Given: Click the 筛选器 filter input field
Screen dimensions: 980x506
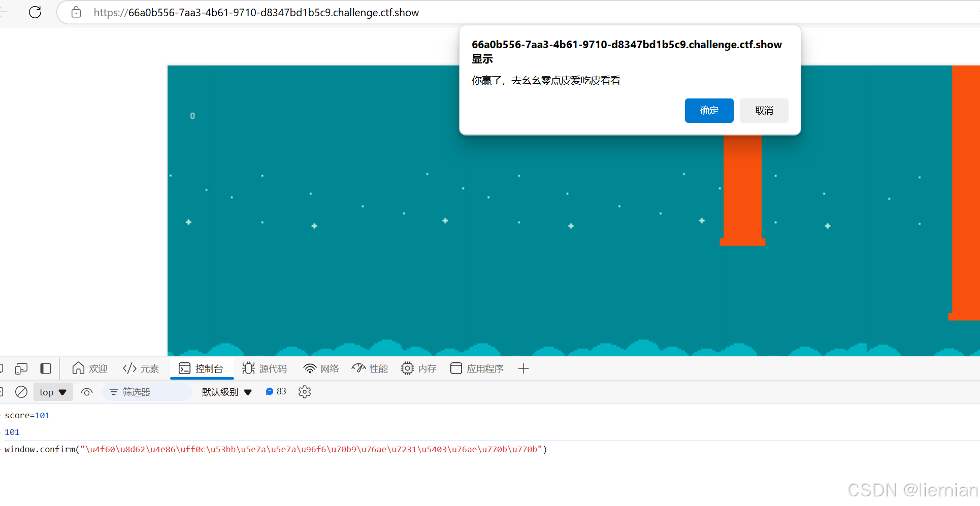Looking at the screenshot, I should coord(147,392).
